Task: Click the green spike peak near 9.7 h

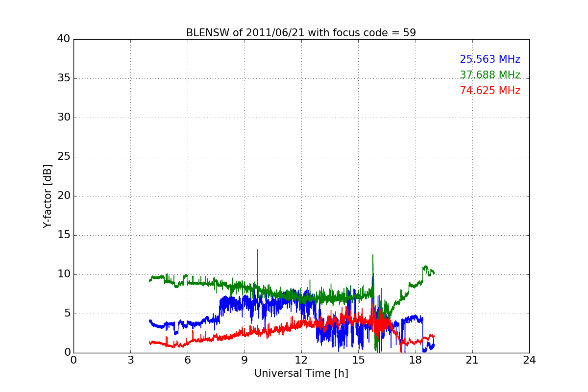Action: click(257, 250)
